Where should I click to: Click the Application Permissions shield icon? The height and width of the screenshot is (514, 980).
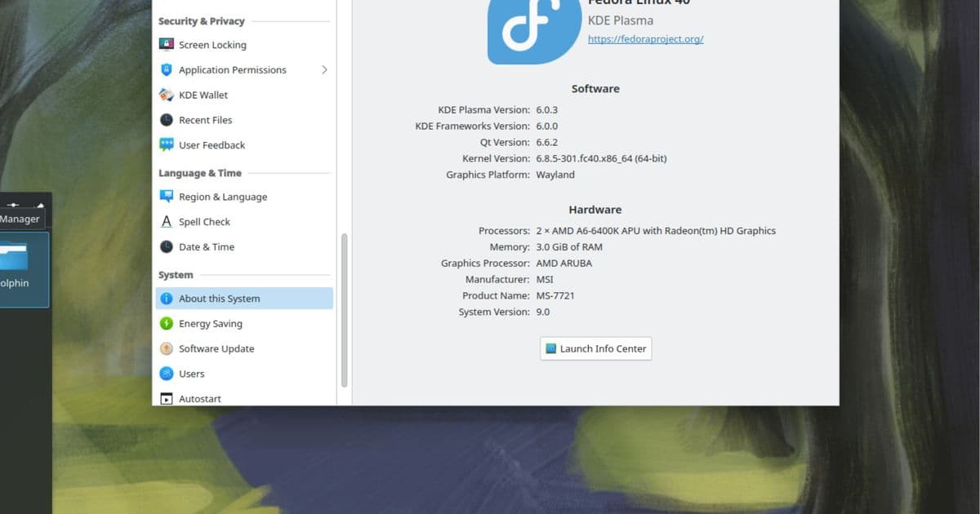pos(167,70)
